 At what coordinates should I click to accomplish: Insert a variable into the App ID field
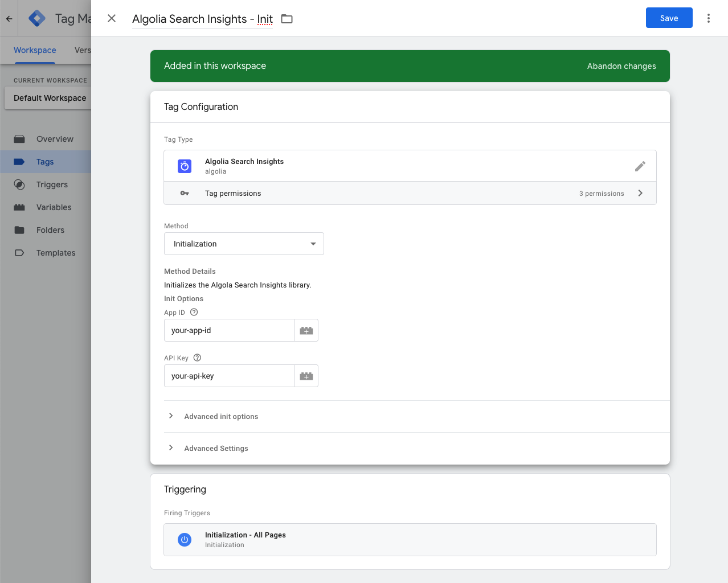tap(306, 330)
